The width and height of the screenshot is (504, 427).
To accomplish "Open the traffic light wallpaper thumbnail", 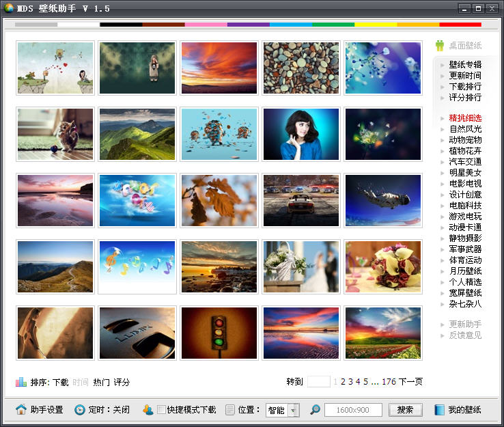I will pos(219,333).
